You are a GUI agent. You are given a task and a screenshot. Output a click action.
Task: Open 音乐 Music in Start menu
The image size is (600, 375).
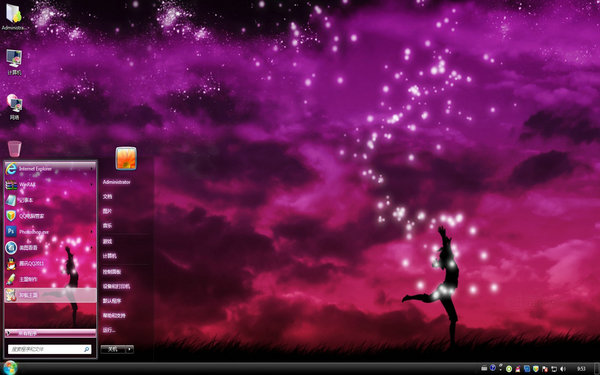107,226
